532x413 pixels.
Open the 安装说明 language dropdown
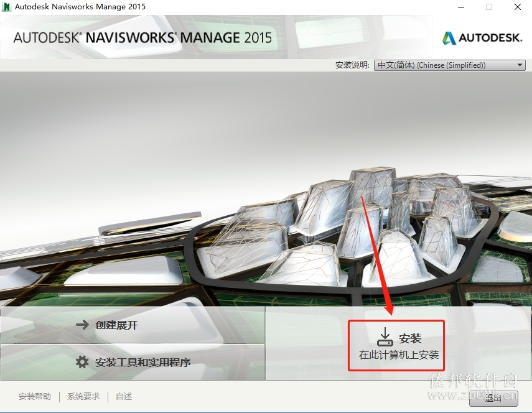click(x=449, y=65)
